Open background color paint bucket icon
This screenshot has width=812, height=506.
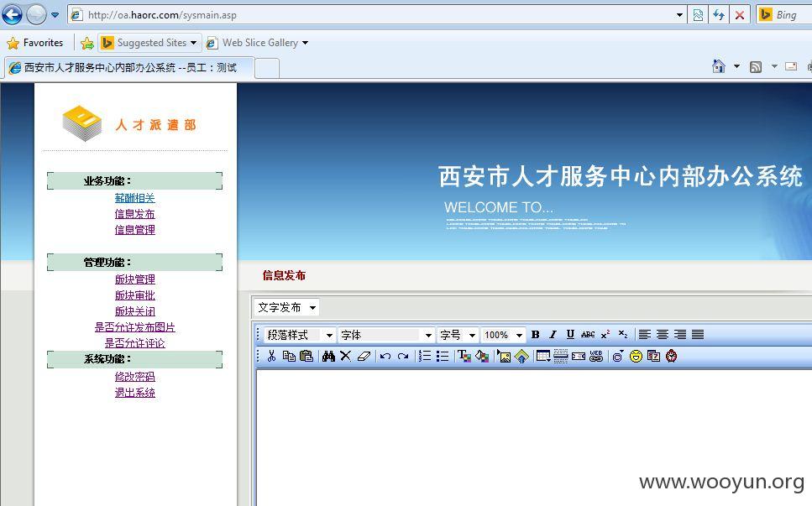pyautogui.click(x=482, y=356)
